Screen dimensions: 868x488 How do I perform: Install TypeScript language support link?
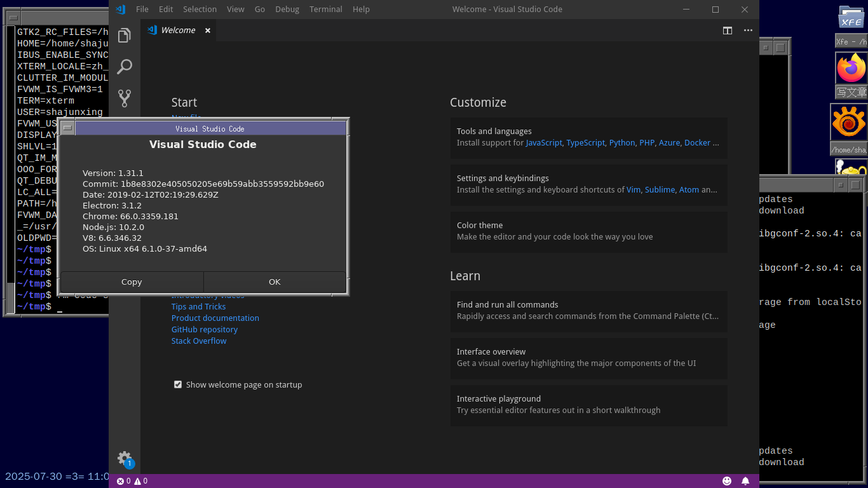click(586, 143)
